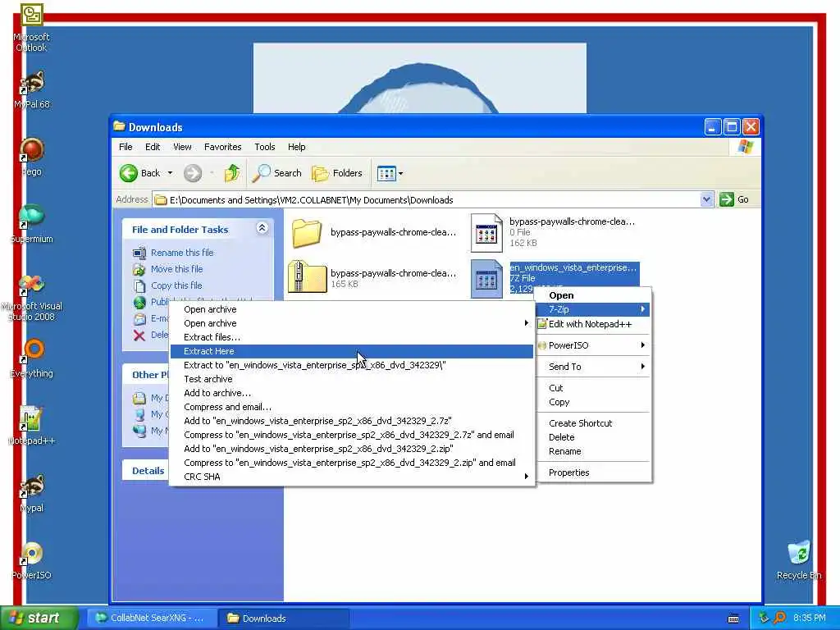
Task: Click the address path field
Action: pos(426,200)
